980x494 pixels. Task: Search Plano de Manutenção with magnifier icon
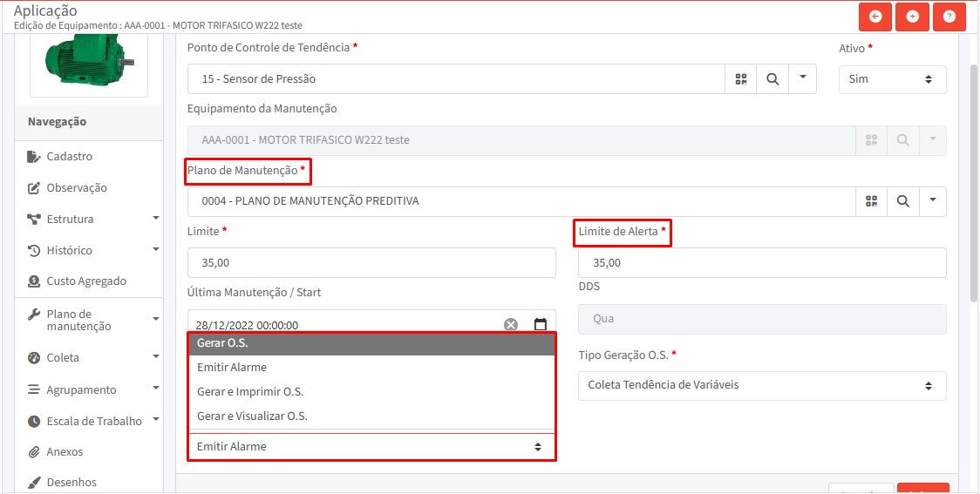coord(902,201)
